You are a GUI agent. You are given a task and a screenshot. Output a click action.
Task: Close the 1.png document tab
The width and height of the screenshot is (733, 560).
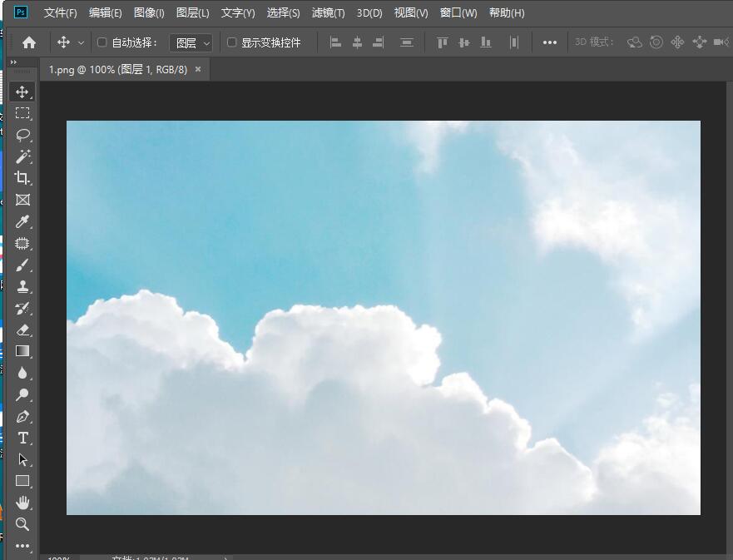[198, 69]
